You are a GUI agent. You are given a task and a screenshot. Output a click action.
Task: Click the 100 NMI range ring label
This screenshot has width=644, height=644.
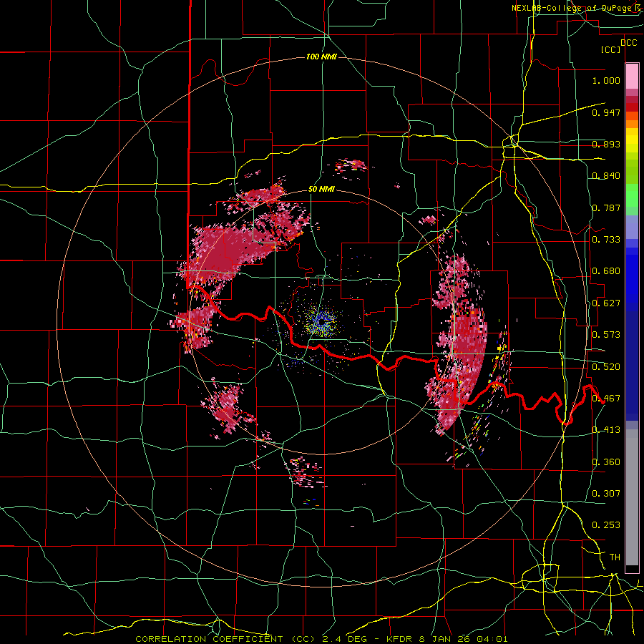(x=321, y=57)
